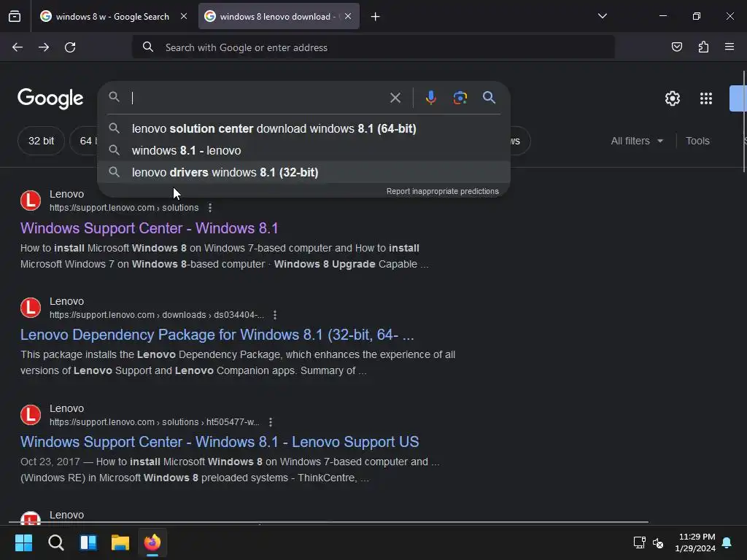This screenshot has width=747, height=560.
Task: Open network status tray icon
Action: click(639, 542)
